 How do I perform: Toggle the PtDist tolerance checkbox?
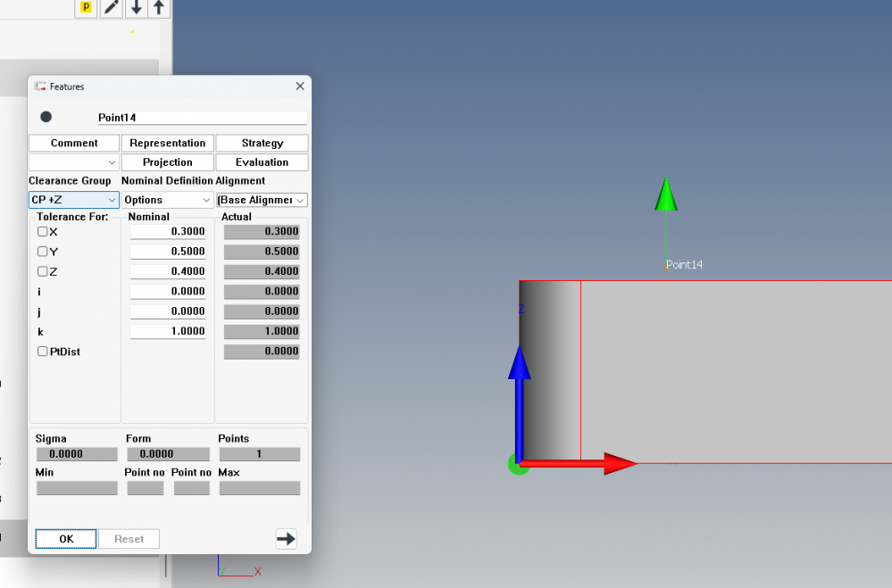click(x=43, y=352)
